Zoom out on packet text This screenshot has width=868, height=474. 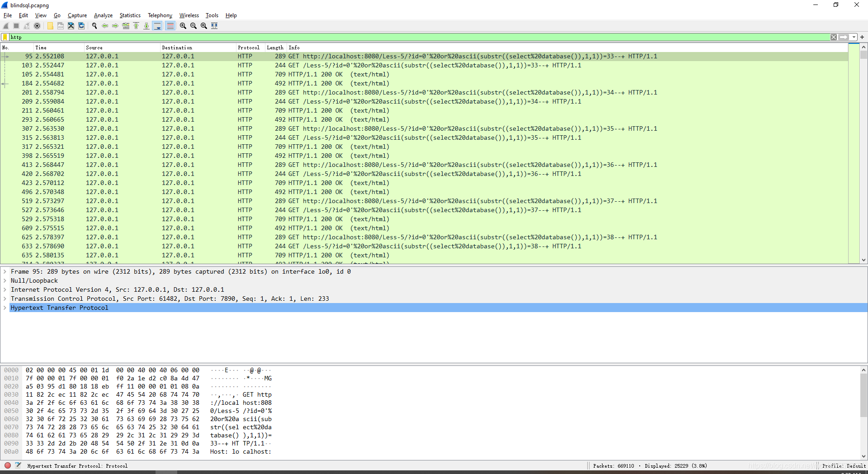pos(193,26)
